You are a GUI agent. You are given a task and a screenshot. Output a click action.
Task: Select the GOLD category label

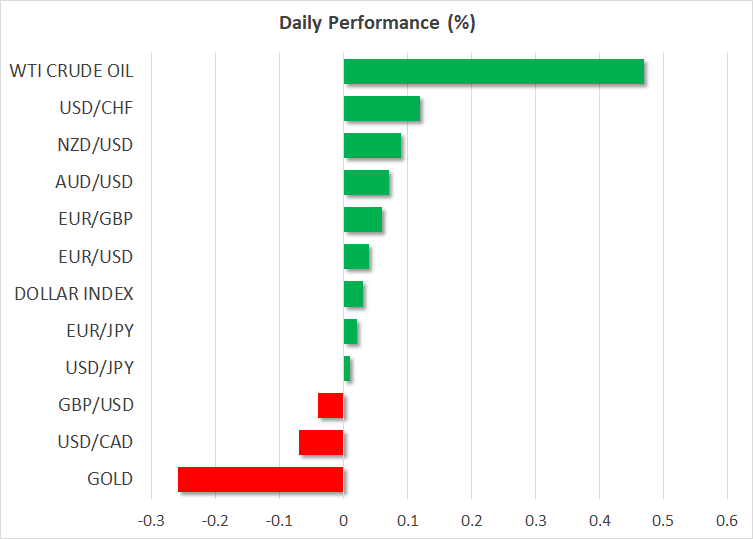click(110, 479)
